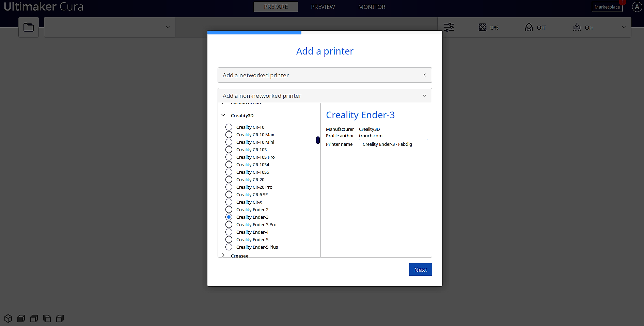644x326 pixels.
Task: Open the Marketplace button
Action: coord(607,7)
